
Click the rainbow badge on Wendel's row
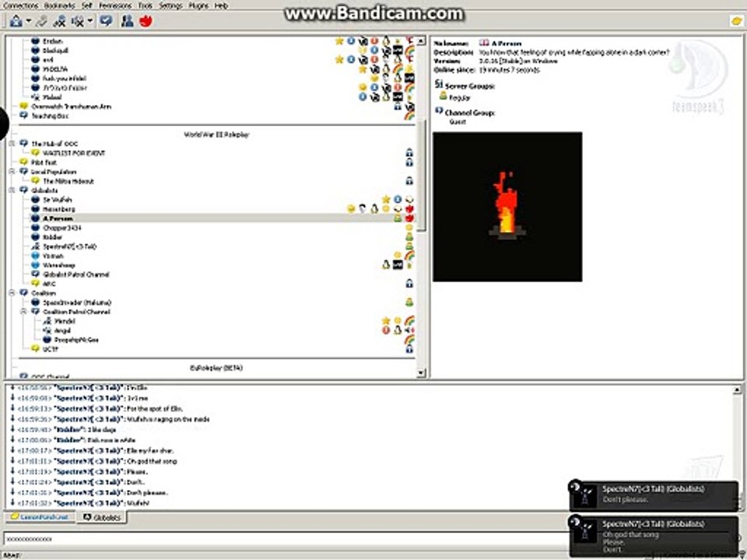(409, 321)
